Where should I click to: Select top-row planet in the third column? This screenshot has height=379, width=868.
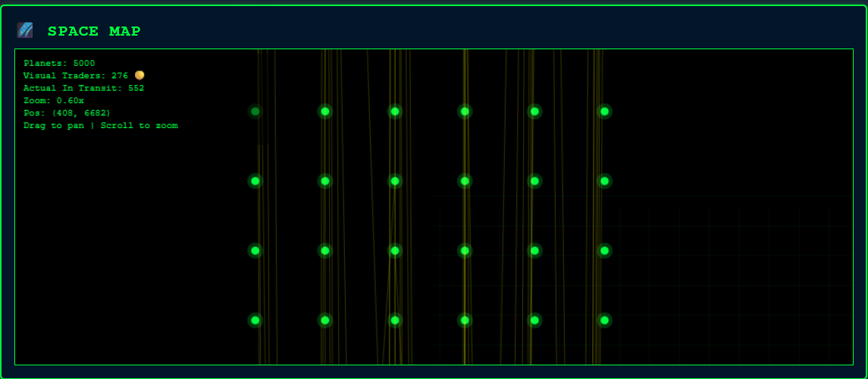[395, 111]
